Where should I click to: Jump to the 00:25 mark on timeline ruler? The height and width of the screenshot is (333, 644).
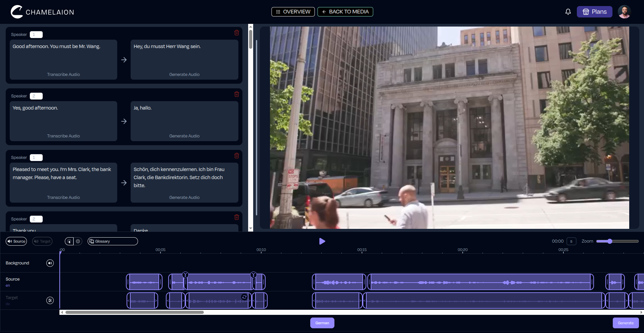563,250
